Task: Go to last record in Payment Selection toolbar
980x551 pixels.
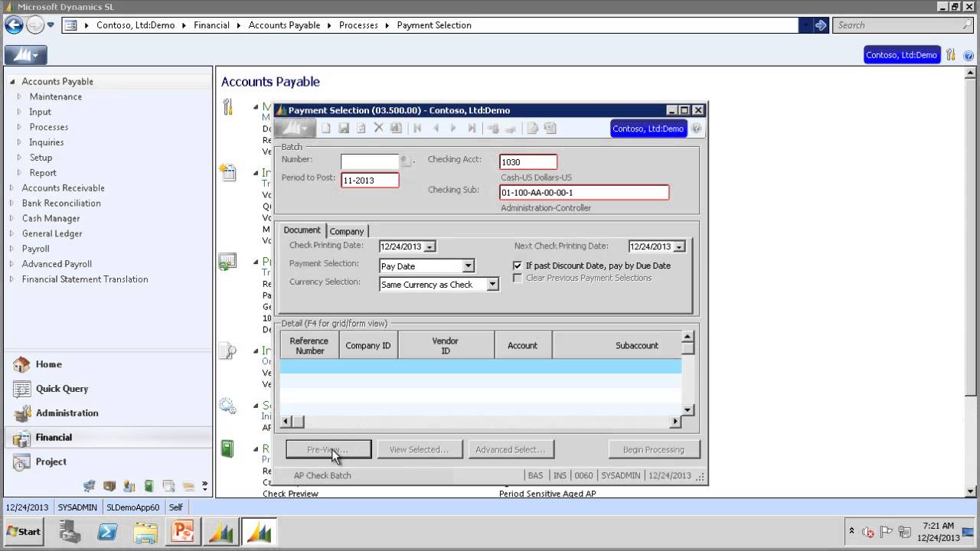Action: [472, 129]
